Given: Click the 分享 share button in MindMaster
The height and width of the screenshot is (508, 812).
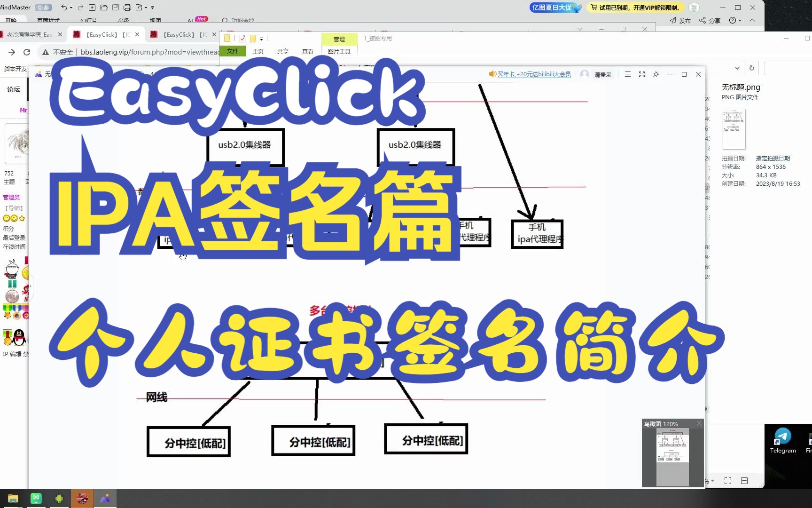Looking at the screenshot, I should click(710, 21).
